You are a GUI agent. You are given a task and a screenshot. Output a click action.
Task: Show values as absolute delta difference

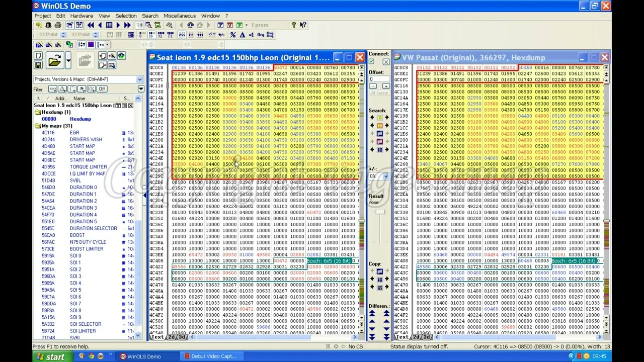242,35
